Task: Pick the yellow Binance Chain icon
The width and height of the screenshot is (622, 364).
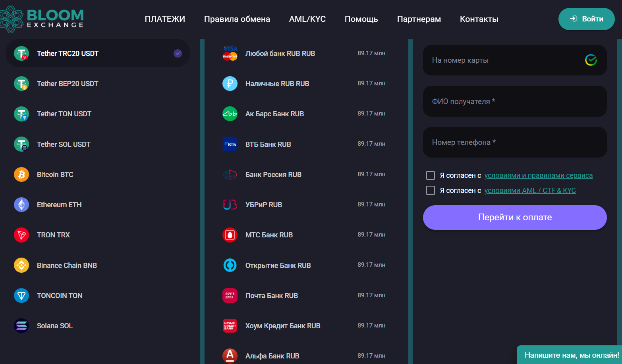Action: (x=21, y=265)
